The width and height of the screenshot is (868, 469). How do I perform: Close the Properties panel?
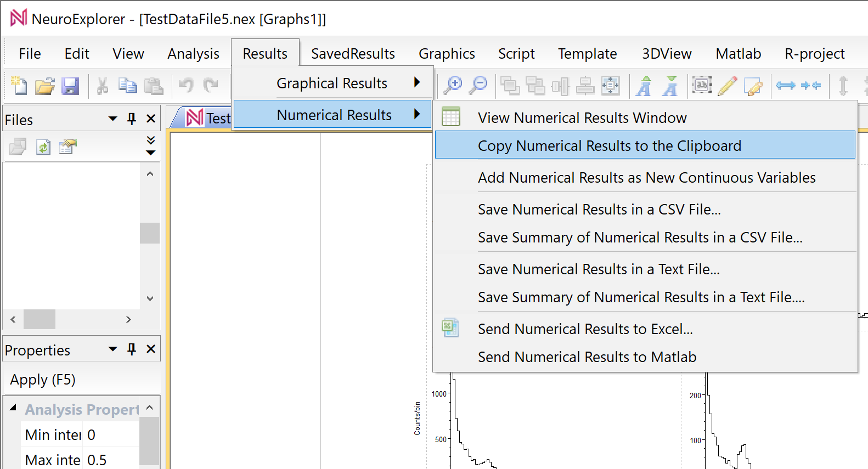click(x=151, y=349)
